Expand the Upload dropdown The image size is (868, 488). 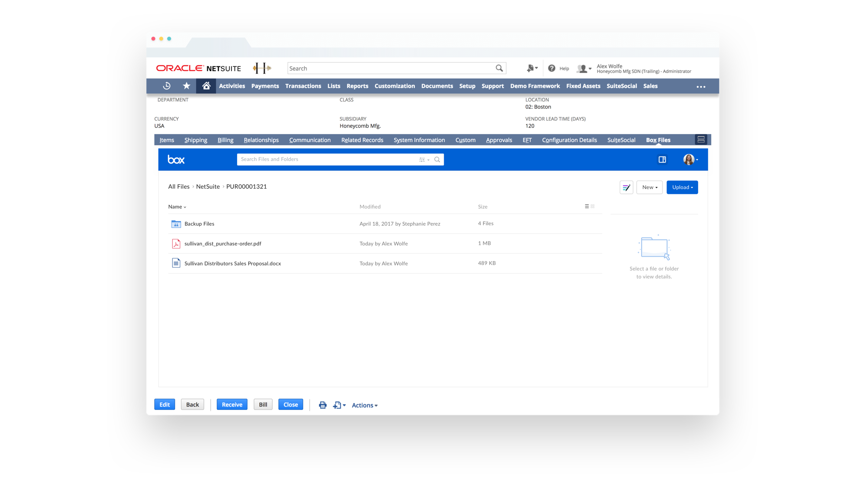[682, 187]
